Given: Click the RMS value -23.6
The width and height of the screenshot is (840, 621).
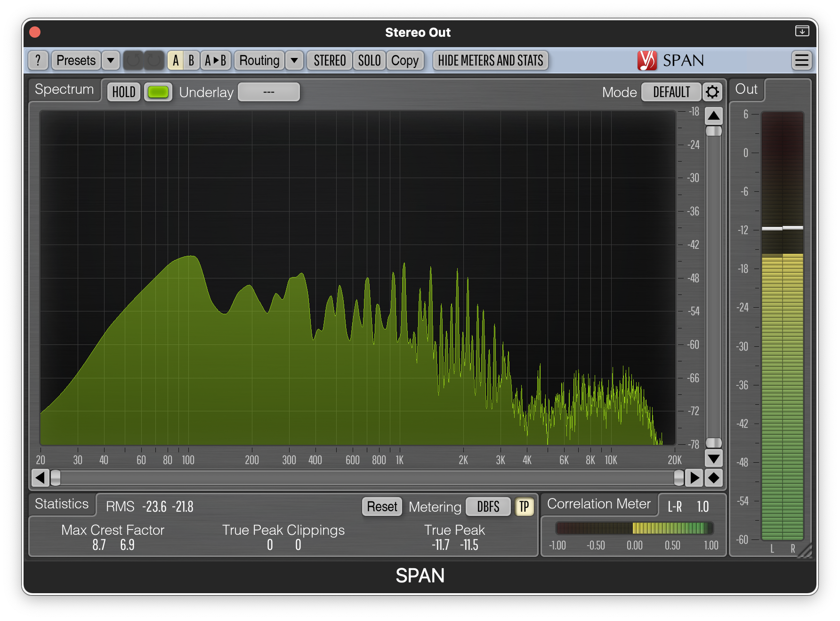Looking at the screenshot, I should coord(154,507).
